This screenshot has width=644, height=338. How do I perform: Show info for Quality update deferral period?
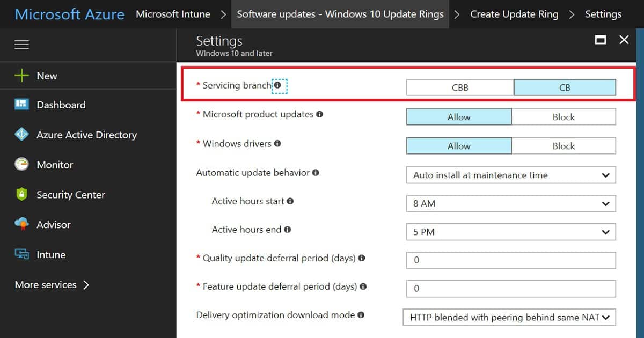point(362,258)
